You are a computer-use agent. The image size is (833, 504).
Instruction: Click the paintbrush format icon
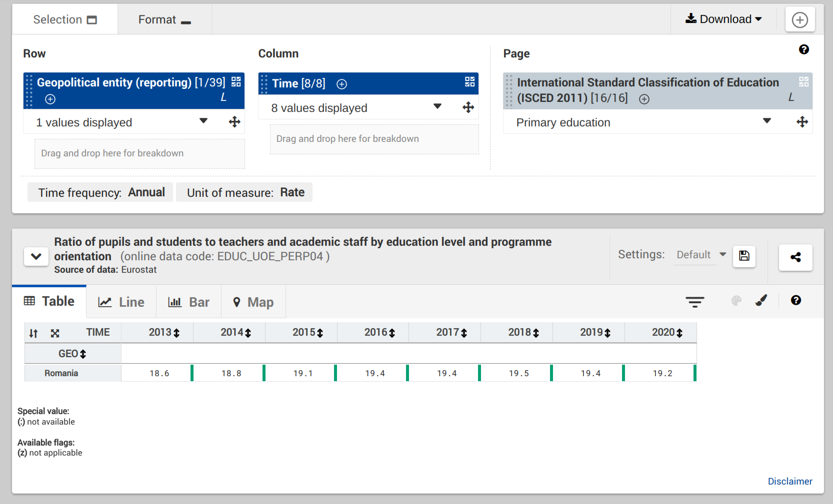(x=761, y=300)
